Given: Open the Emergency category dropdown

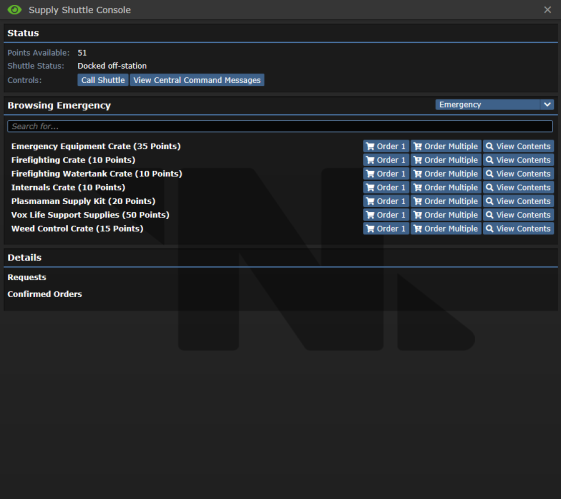Looking at the screenshot, I should click(x=494, y=104).
